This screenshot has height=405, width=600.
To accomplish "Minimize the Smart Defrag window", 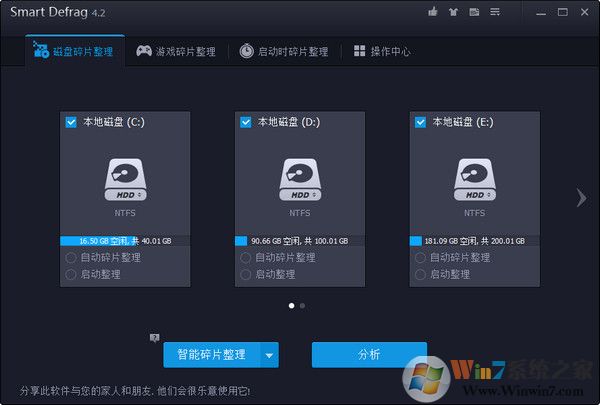I will point(541,13).
